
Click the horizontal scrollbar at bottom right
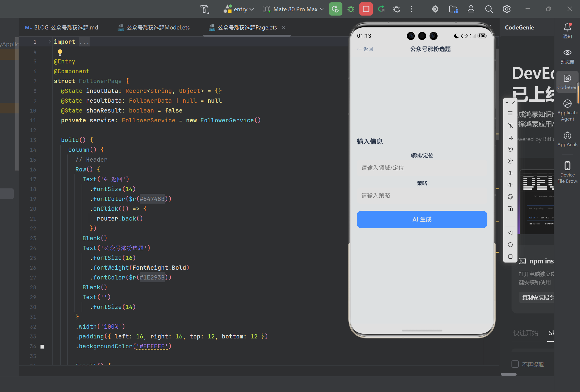point(509,374)
